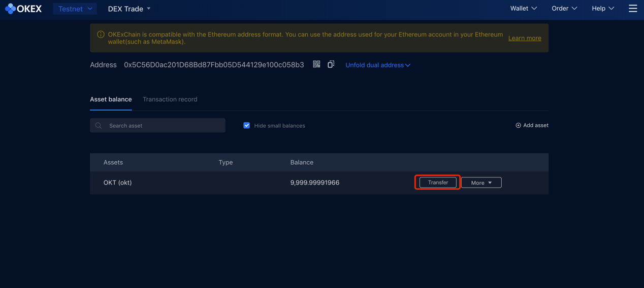Click the info icon in notice banner

101,34
